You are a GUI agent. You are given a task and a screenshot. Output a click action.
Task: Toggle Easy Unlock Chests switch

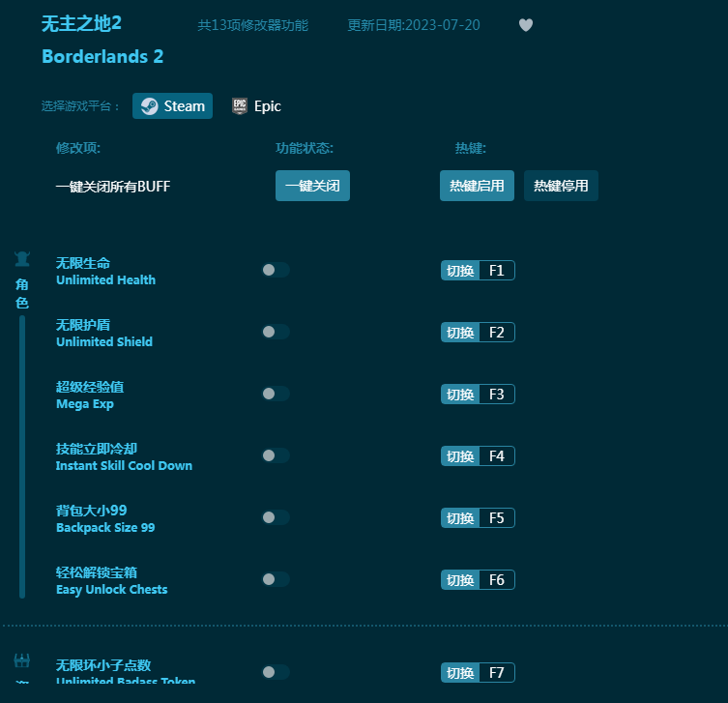(276, 579)
